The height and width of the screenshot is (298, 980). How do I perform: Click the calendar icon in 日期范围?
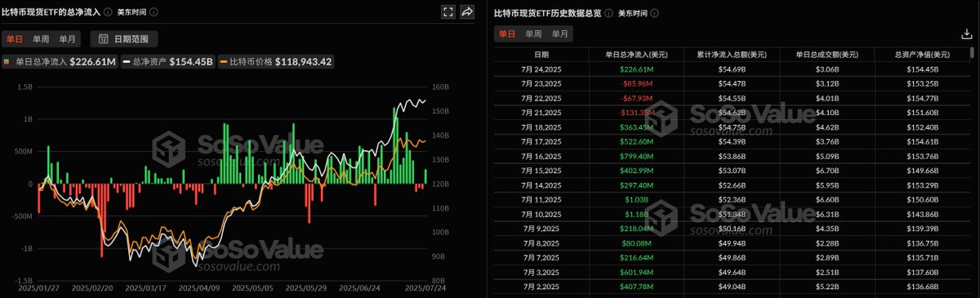click(x=105, y=38)
